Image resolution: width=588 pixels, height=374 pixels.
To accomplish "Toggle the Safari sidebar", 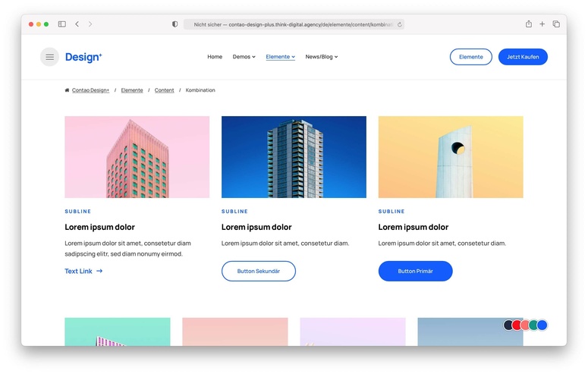I will point(62,24).
